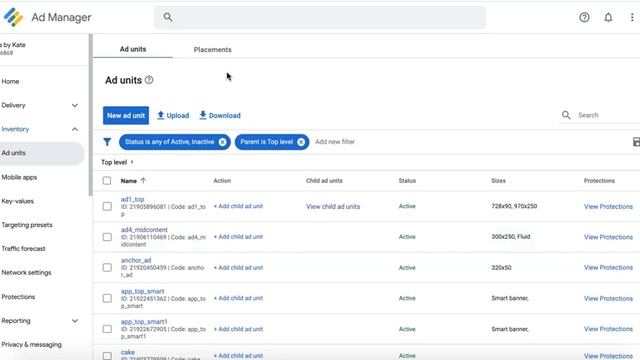Image resolution: width=640 pixels, height=360 pixels.
Task: Go to Home in the sidebar
Action: pos(10,81)
